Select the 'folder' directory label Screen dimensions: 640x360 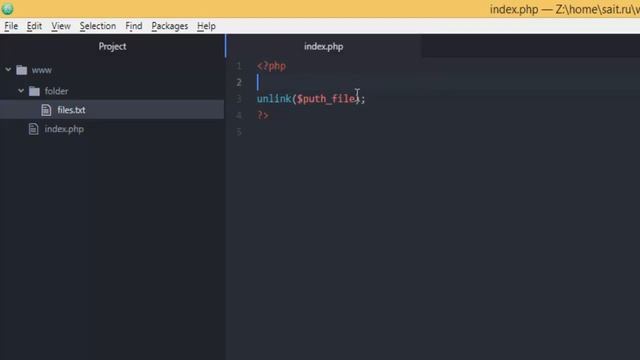pos(56,91)
